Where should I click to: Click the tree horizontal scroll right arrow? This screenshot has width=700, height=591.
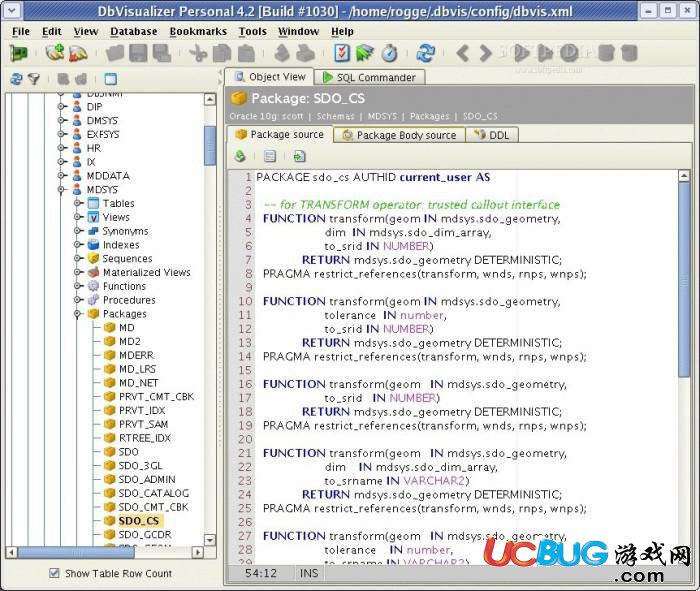pos(198,553)
